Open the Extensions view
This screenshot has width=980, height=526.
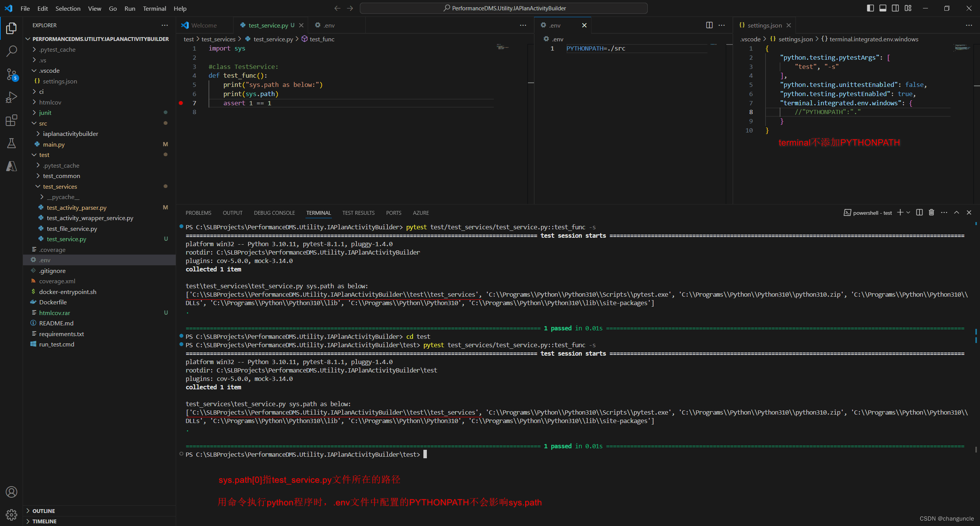[11, 120]
